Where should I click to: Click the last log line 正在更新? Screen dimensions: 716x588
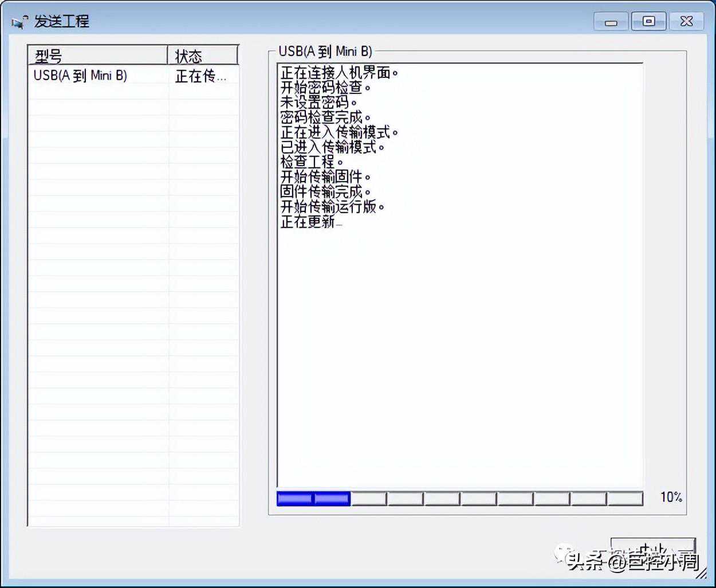point(309,222)
